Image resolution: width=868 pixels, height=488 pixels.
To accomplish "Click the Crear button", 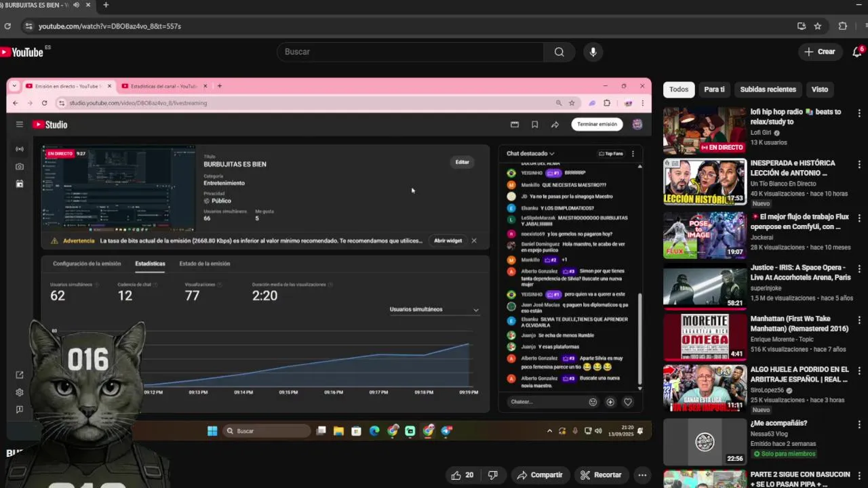I will click(820, 52).
